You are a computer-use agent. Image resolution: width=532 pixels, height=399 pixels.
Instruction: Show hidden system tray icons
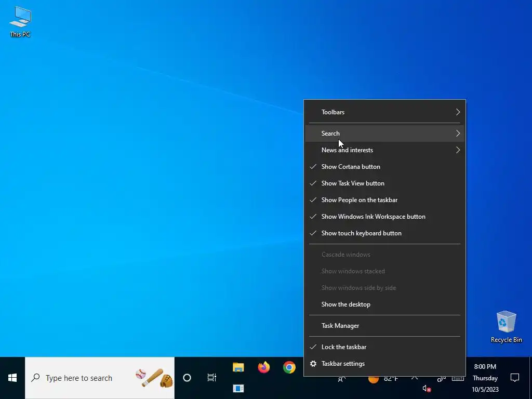[414, 377]
